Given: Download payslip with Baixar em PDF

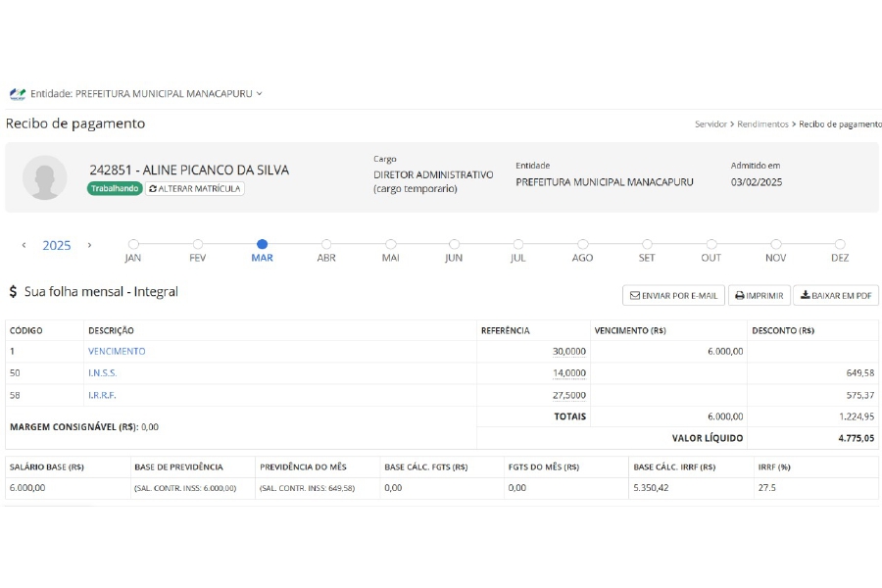Looking at the screenshot, I should [x=835, y=295].
